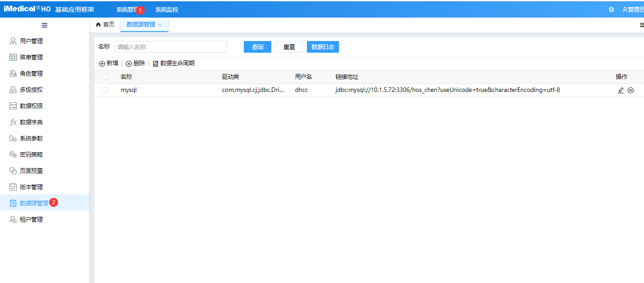
Task: Click the 重置 reset button
Action: (x=289, y=46)
